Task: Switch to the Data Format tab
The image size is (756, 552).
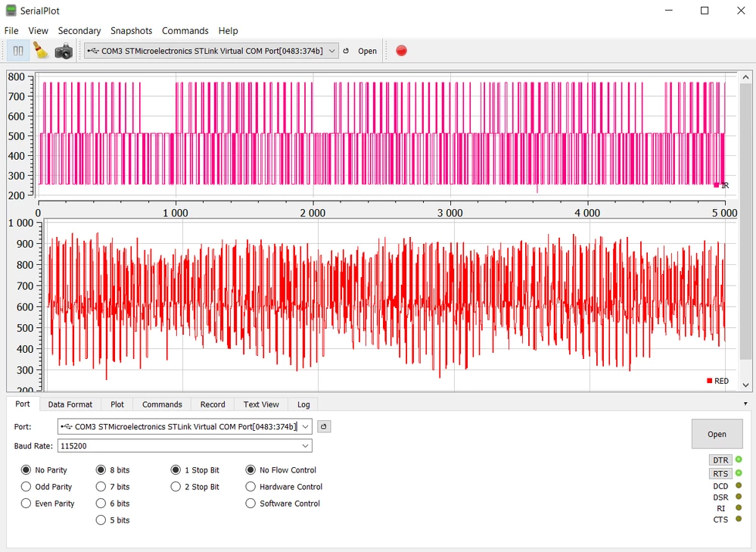Action: [x=70, y=404]
